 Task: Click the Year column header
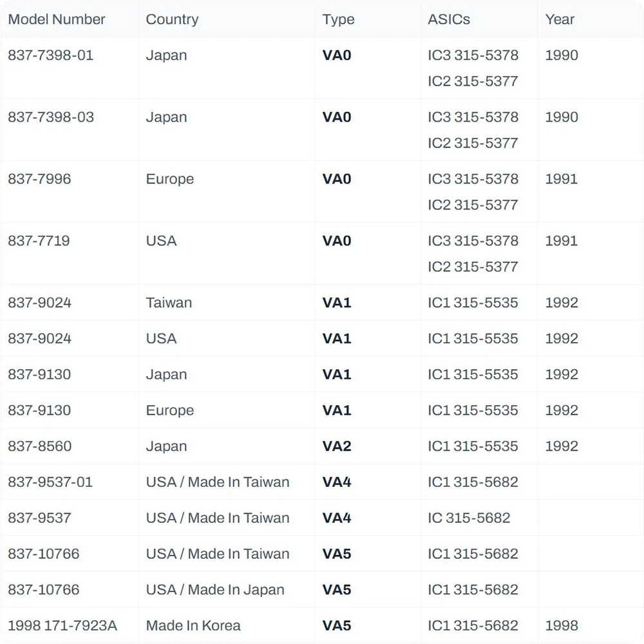click(x=560, y=19)
